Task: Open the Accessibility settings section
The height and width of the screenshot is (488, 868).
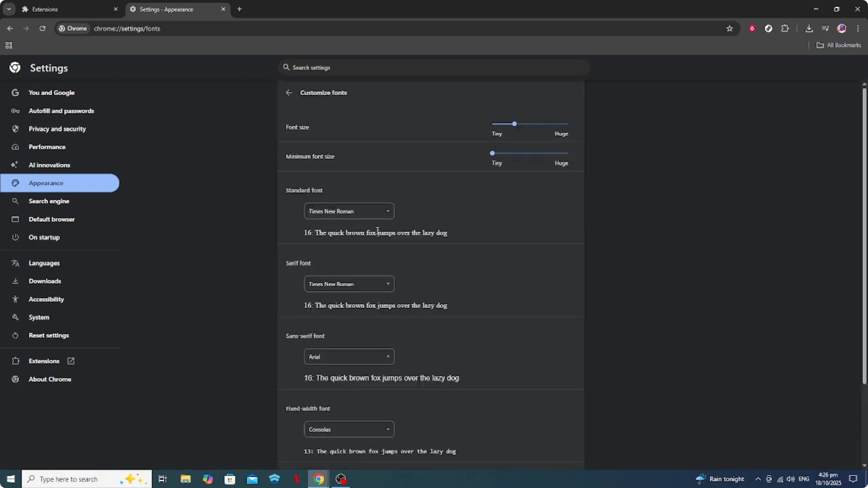Action: 46,299
